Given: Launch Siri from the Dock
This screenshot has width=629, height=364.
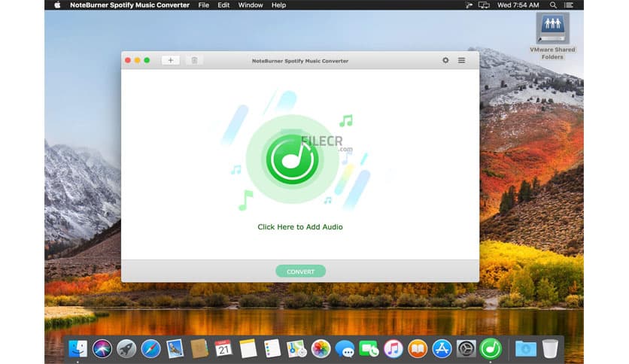Looking at the screenshot, I should pos(102,349).
